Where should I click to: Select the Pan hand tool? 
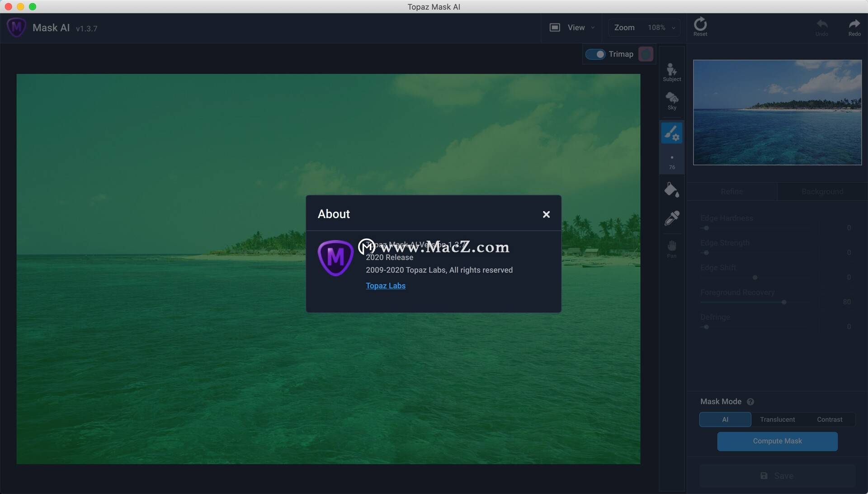(x=672, y=249)
